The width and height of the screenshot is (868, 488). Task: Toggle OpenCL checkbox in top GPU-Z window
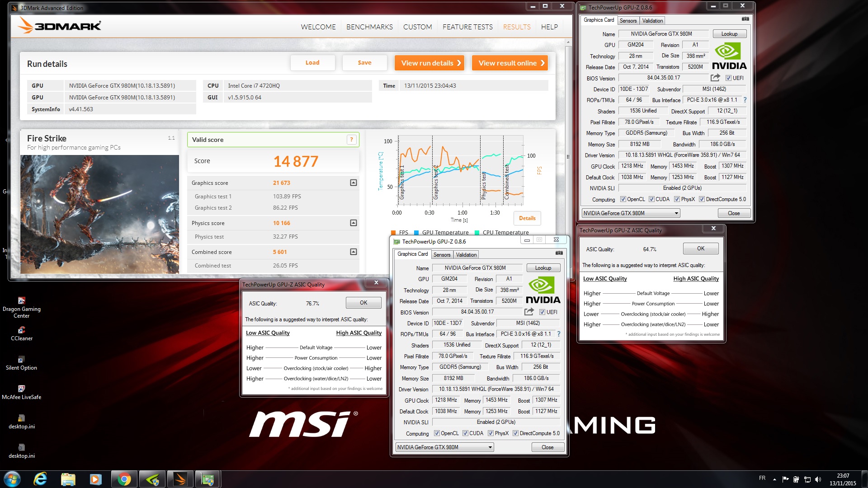click(623, 199)
